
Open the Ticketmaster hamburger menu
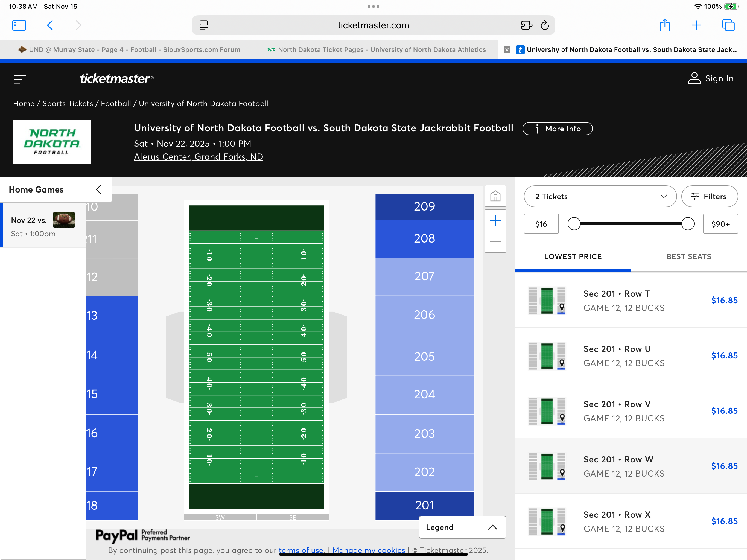(x=19, y=79)
